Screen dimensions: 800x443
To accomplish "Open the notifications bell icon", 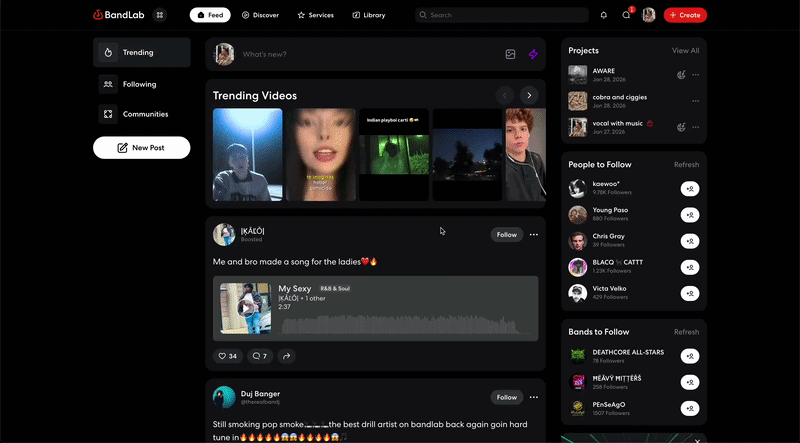I will click(x=603, y=15).
